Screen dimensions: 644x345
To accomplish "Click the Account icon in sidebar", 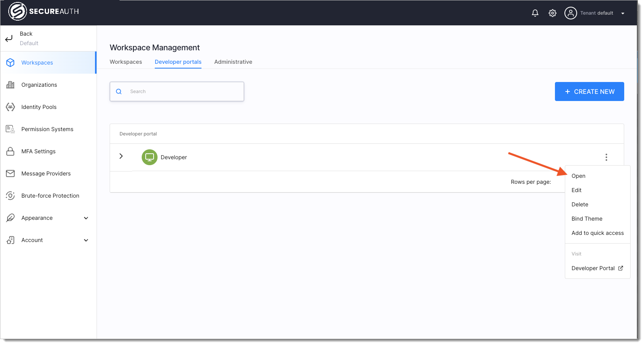I will pos(10,240).
